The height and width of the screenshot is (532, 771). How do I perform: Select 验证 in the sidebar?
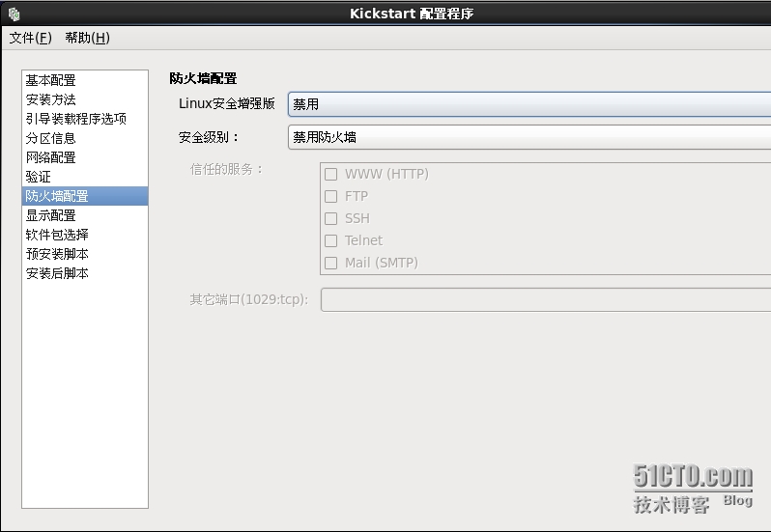(x=85, y=177)
